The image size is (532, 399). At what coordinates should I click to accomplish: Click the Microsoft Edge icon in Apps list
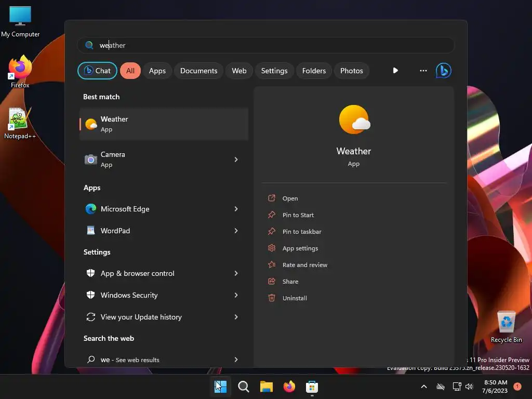coord(90,209)
